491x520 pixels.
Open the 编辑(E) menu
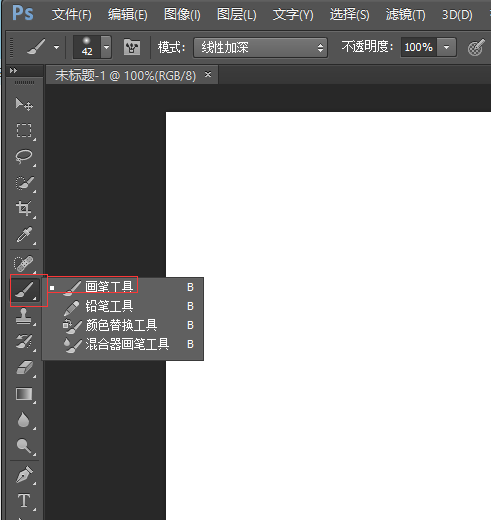[127, 15]
